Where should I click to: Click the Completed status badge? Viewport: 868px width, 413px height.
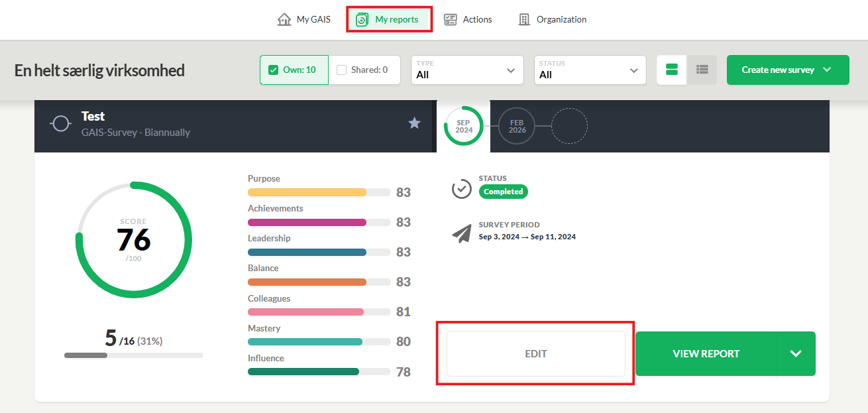(x=504, y=192)
